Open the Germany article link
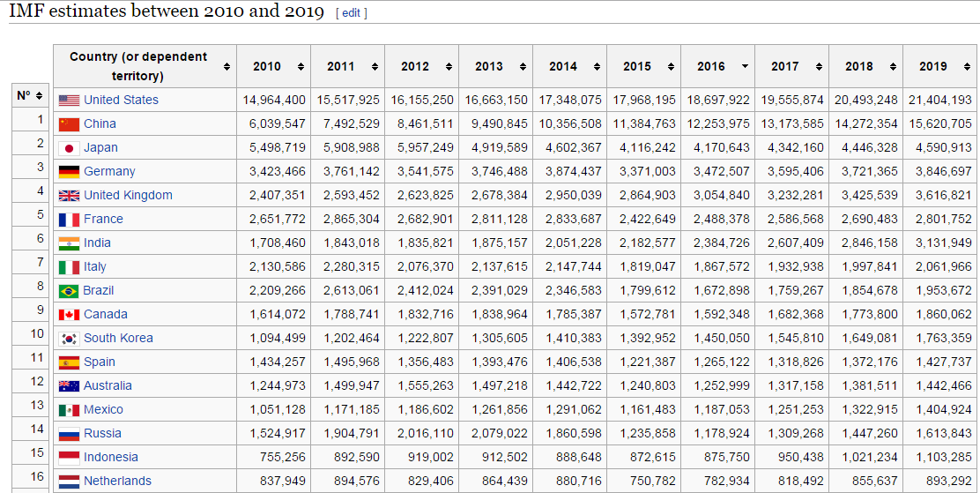This screenshot has width=980, height=493. (x=109, y=171)
